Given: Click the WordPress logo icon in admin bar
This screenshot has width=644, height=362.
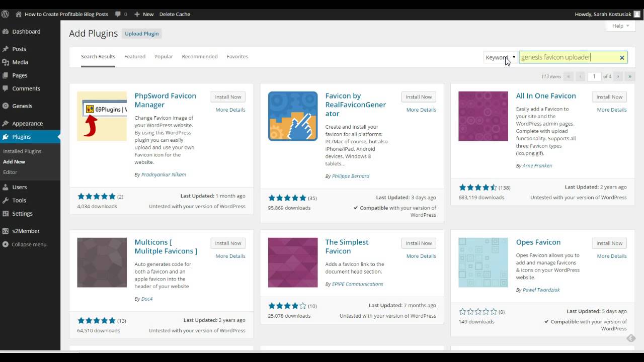Looking at the screenshot, I should (5, 14).
